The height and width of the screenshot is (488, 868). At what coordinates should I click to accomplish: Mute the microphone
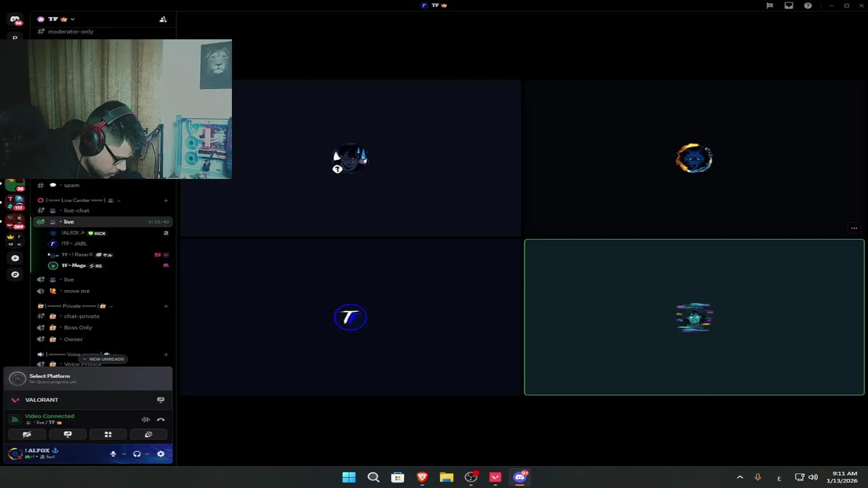[113, 454]
